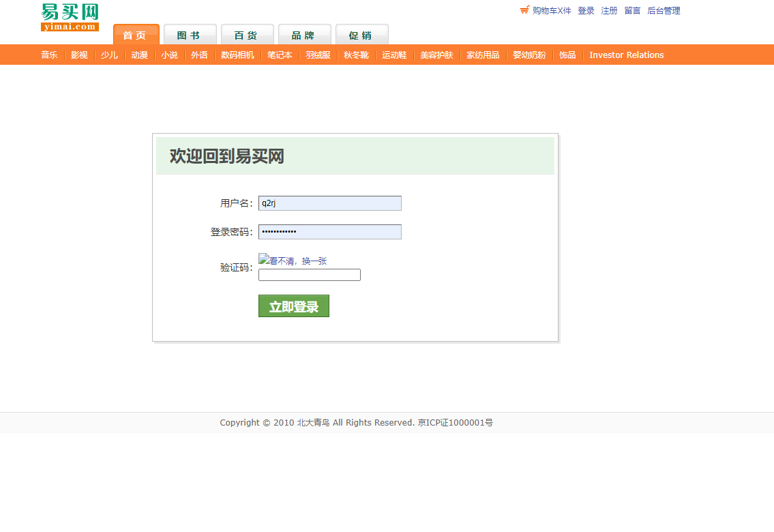The width and height of the screenshot is (774, 532).
Task: Open Investor Relations link
Action: point(627,55)
